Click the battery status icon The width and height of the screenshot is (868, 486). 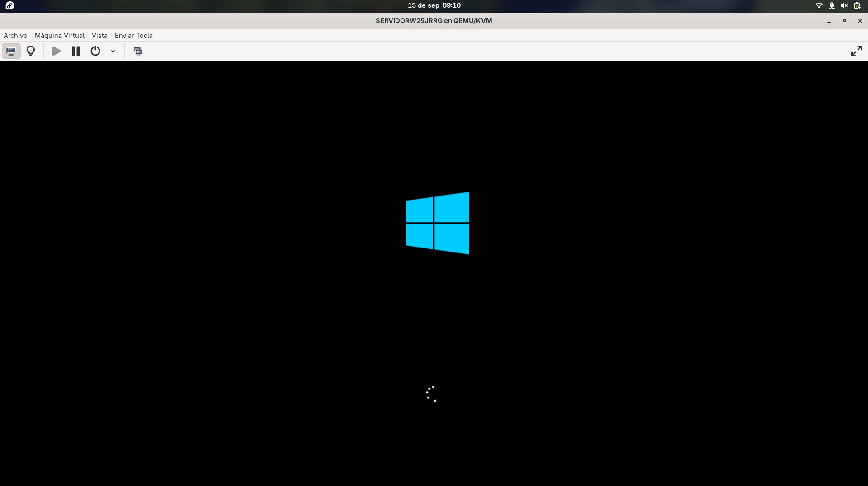[857, 5]
